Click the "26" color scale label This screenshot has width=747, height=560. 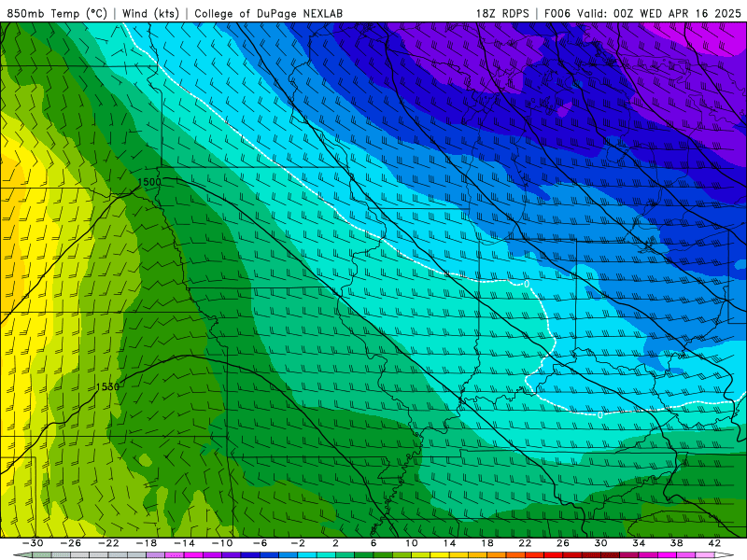coord(563,543)
